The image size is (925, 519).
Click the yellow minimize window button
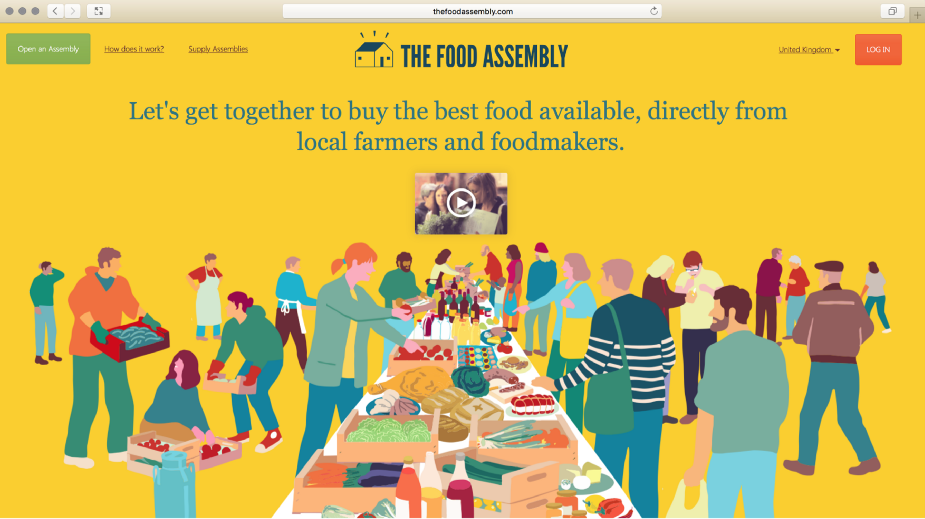[x=22, y=11]
